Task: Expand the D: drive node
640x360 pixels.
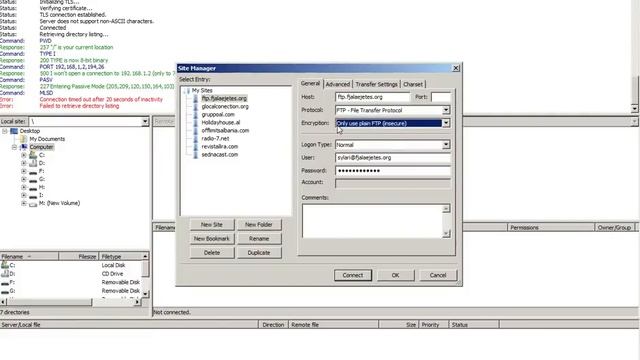Action: tap(24, 163)
